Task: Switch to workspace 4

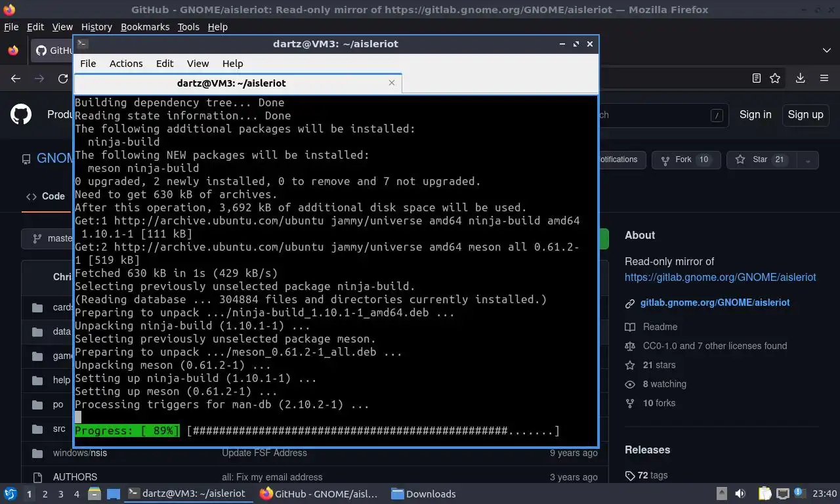Action: tap(76, 494)
